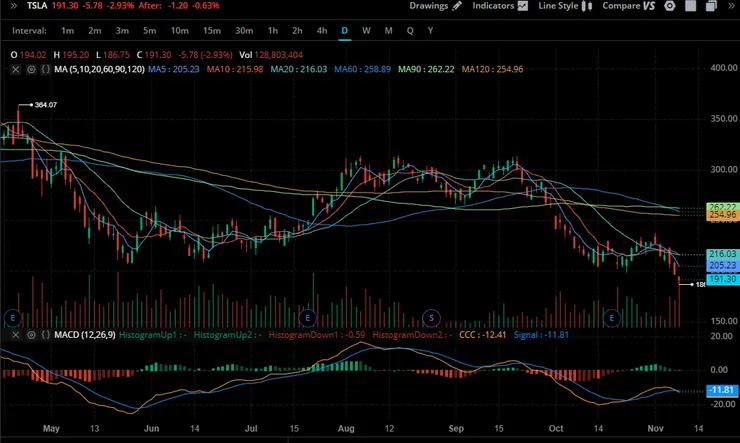Select the W weekly interval
The height and width of the screenshot is (443, 740).
click(x=366, y=31)
